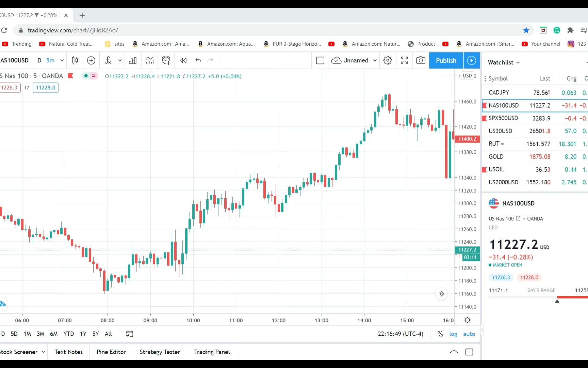This screenshot has height=368, width=588.
Task: Open the US Nas 100 external link
Action: pyautogui.click(x=518, y=218)
